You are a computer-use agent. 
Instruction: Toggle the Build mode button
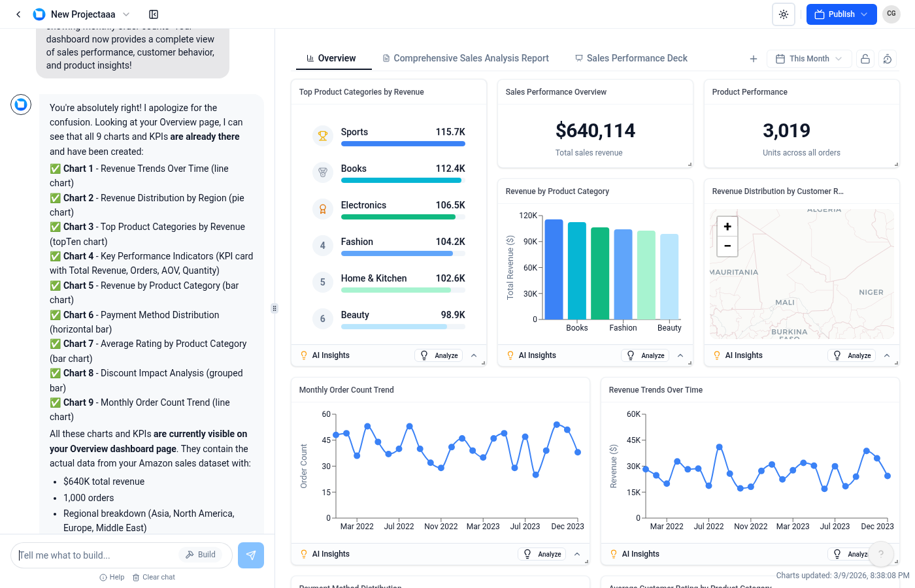tap(201, 555)
